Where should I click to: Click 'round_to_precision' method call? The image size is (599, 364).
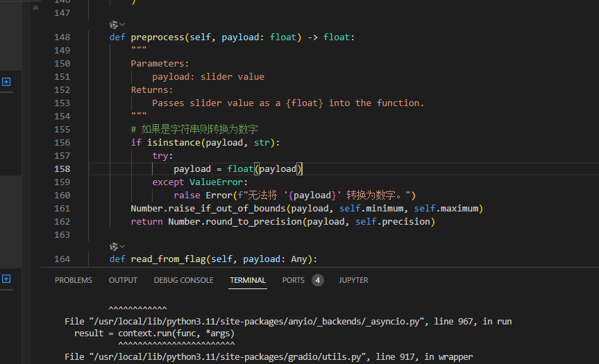(x=253, y=222)
